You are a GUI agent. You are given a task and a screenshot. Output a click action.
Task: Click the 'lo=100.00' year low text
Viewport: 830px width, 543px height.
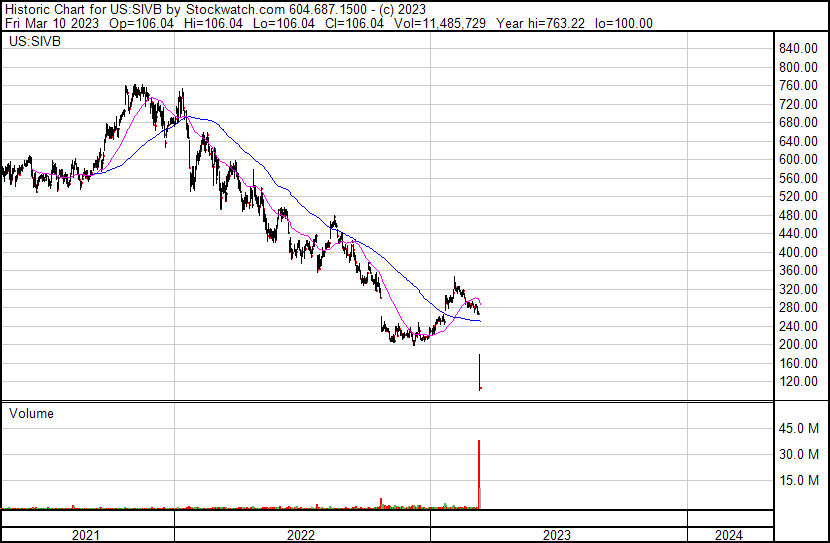click(624, 23)
